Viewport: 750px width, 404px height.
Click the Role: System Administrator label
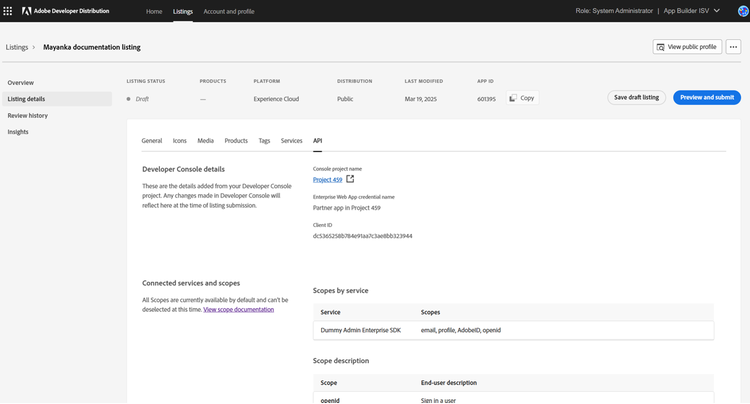[614, 11]
